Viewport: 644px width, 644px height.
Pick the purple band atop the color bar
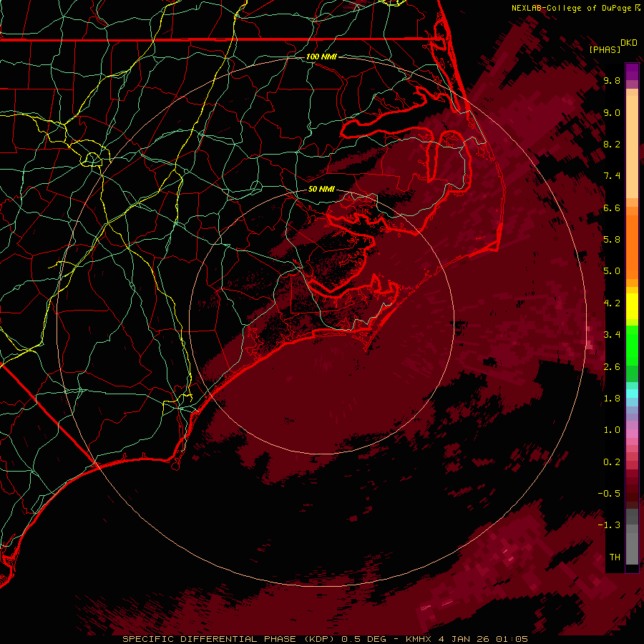(632, 72)
